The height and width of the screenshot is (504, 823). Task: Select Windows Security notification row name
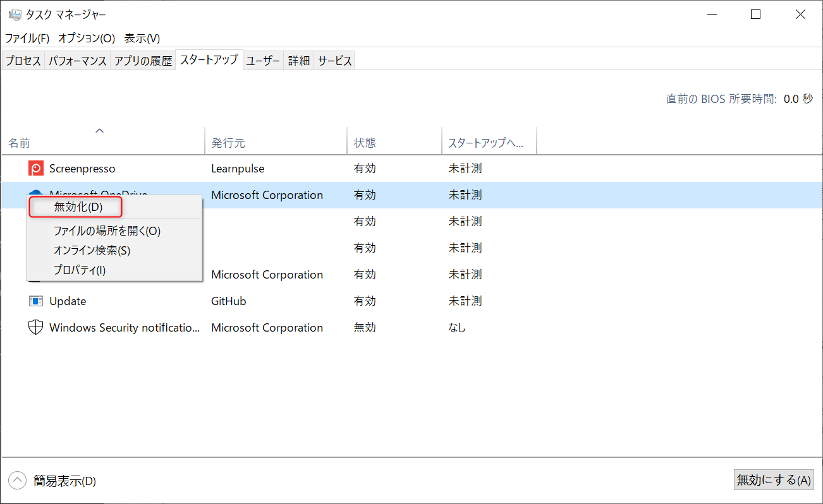click(x=125, y=328)
